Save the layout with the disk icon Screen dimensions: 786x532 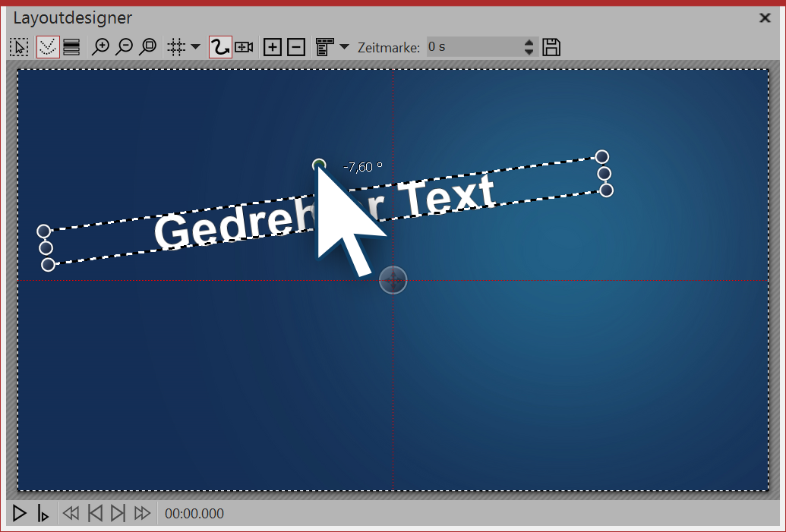551,46
